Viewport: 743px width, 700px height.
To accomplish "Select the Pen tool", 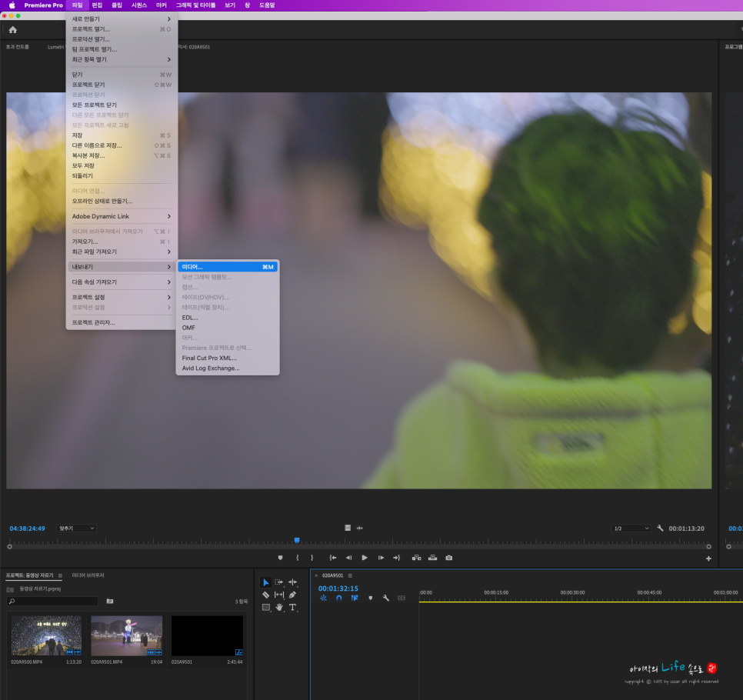I will 292,595.
